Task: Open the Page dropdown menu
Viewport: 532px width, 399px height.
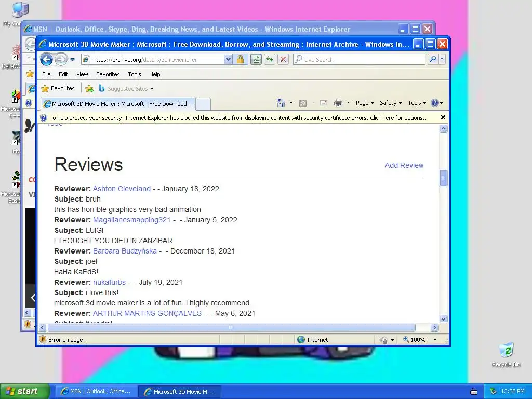Action: pos(364,103)
